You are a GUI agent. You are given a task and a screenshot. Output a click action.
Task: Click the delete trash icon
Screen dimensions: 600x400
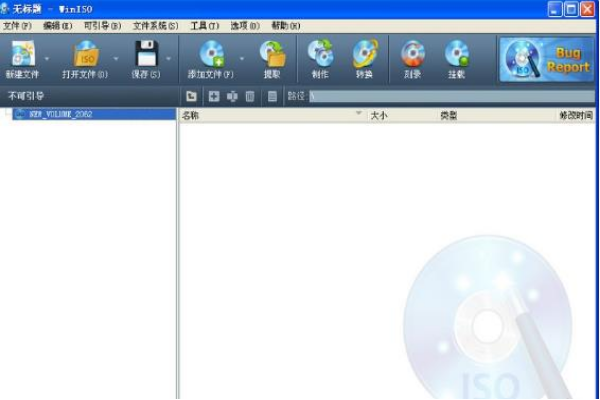pos(250,96)
